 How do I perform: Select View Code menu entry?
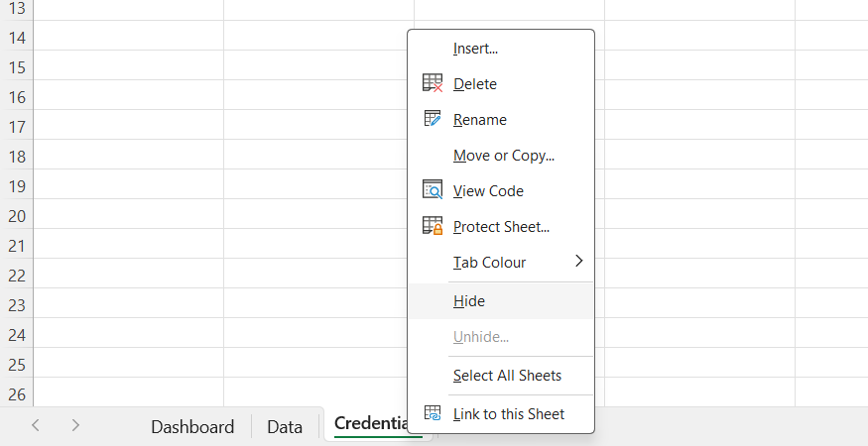501,191
